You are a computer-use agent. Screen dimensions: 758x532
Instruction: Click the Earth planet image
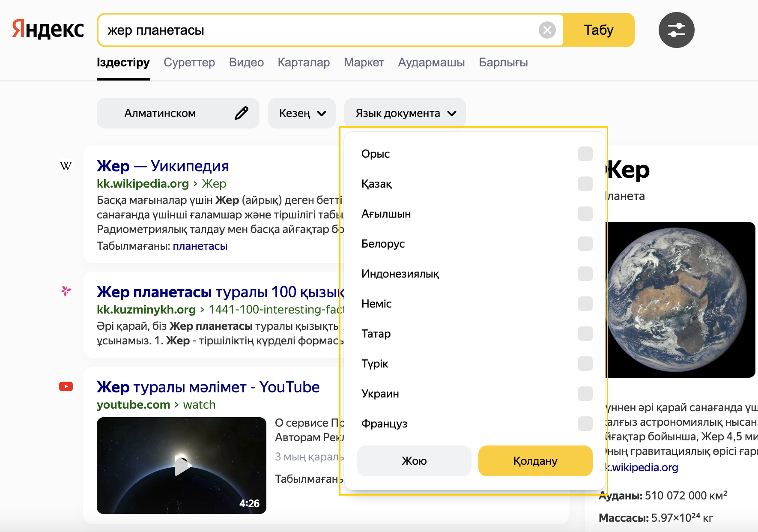(680, 299)
